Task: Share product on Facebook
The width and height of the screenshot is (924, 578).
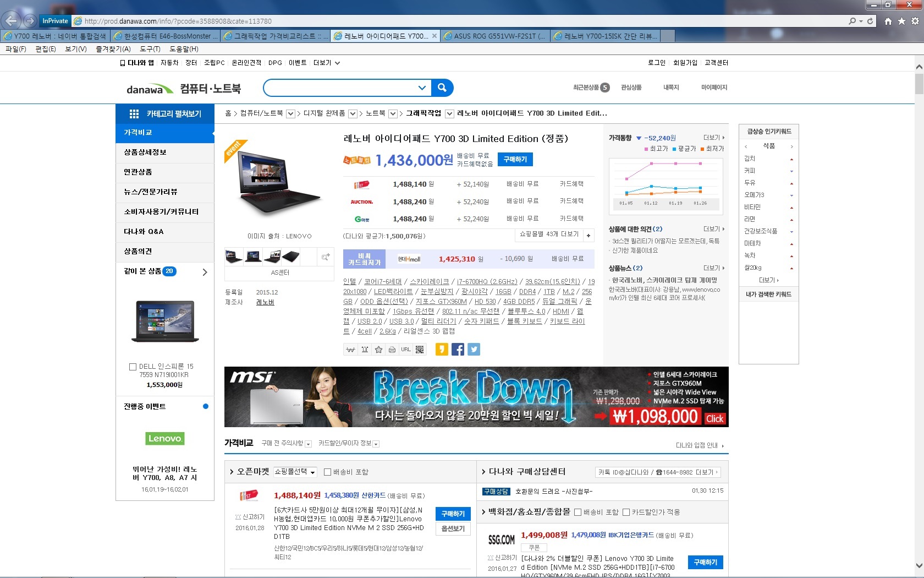Action: (x=458, y=350)
